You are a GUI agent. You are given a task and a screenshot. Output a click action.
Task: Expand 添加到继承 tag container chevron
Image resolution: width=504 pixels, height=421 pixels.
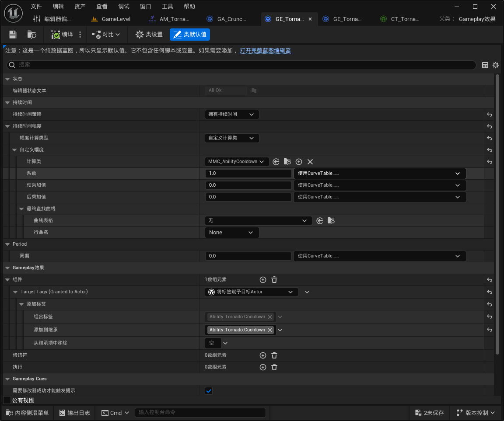tap(280, 330)
